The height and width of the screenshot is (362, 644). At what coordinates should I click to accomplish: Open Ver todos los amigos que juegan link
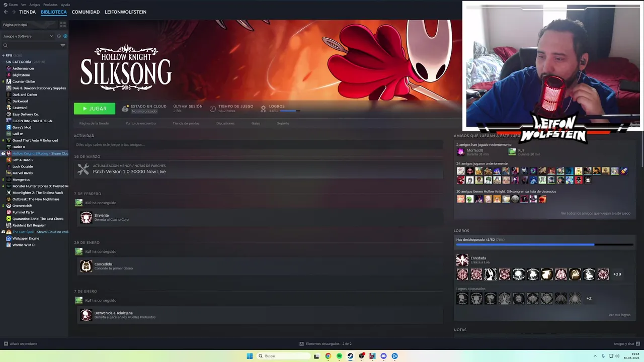pos(595,213)
